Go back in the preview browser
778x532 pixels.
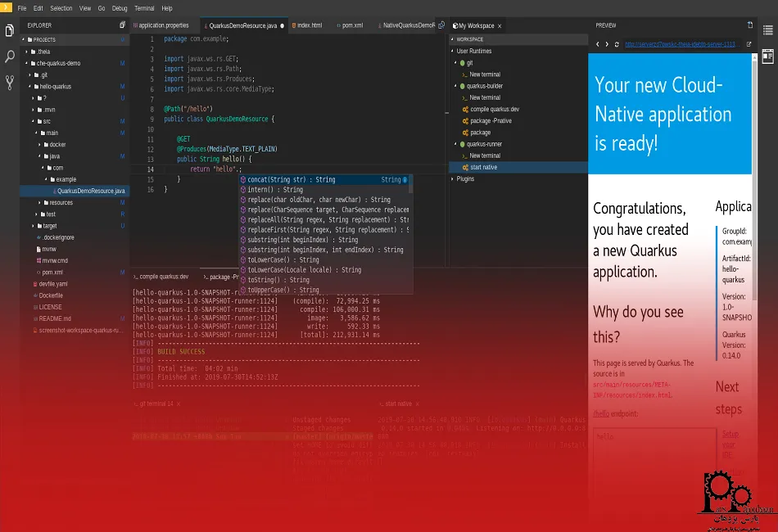tap(597, 44)
